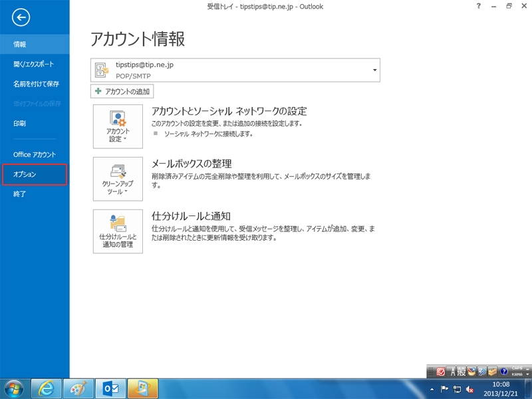The width and height of the screenshot is (532, 399).
Task: Select 終了 to exit Outlook
Action: coord(35,194)
